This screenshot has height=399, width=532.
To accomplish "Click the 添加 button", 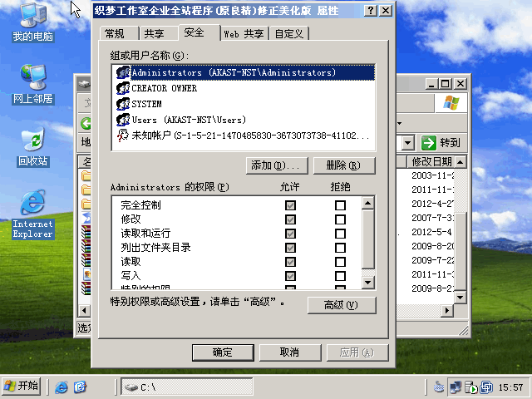I will [273, 165].
